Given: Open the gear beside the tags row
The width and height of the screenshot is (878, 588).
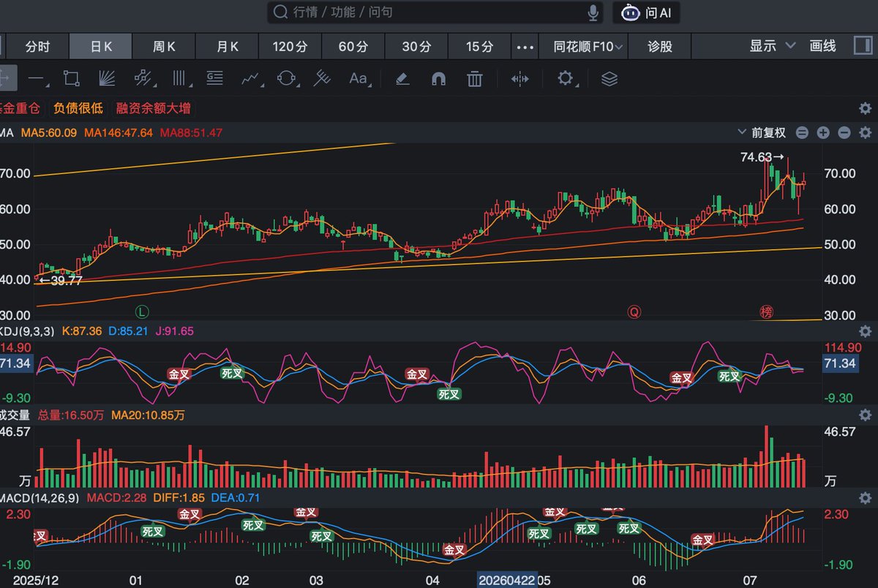Looking at the screenshot, I should click(865, 108).
